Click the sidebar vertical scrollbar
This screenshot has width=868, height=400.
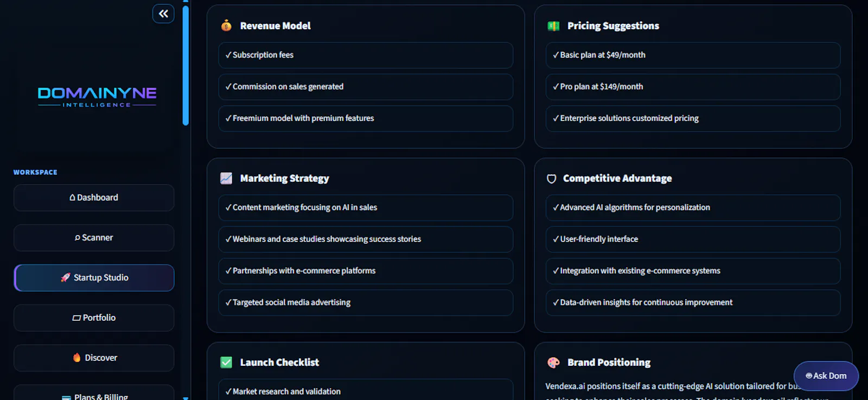186,65
